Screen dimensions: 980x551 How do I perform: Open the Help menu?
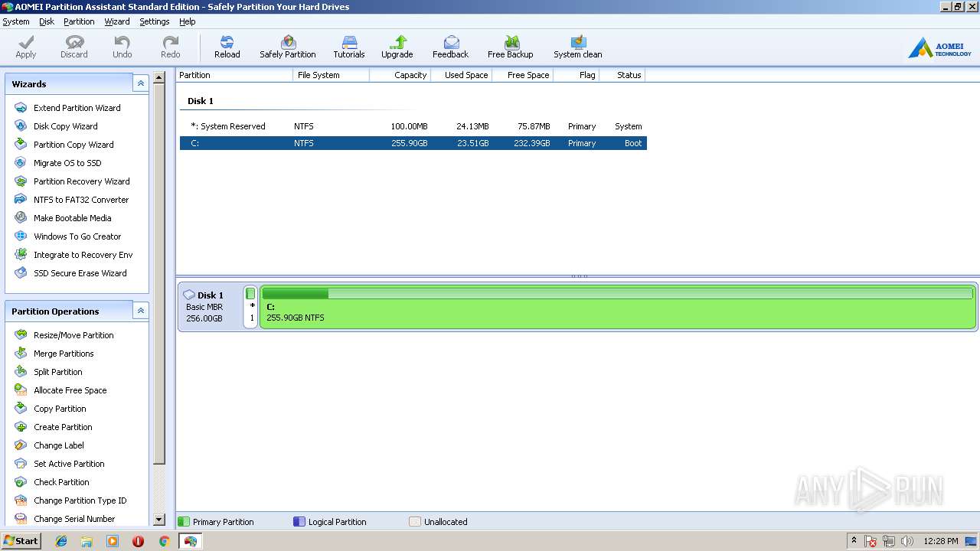(x=188, y=21)
